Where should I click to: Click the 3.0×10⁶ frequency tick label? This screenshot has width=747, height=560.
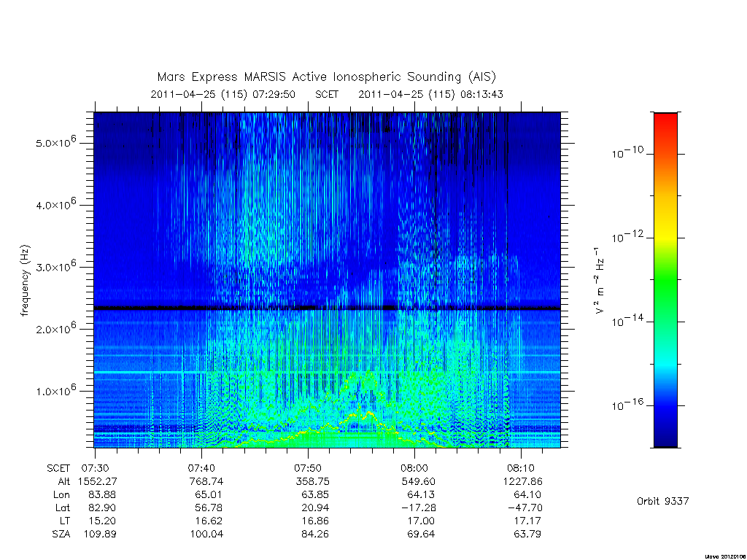click(x=55, y=265)
